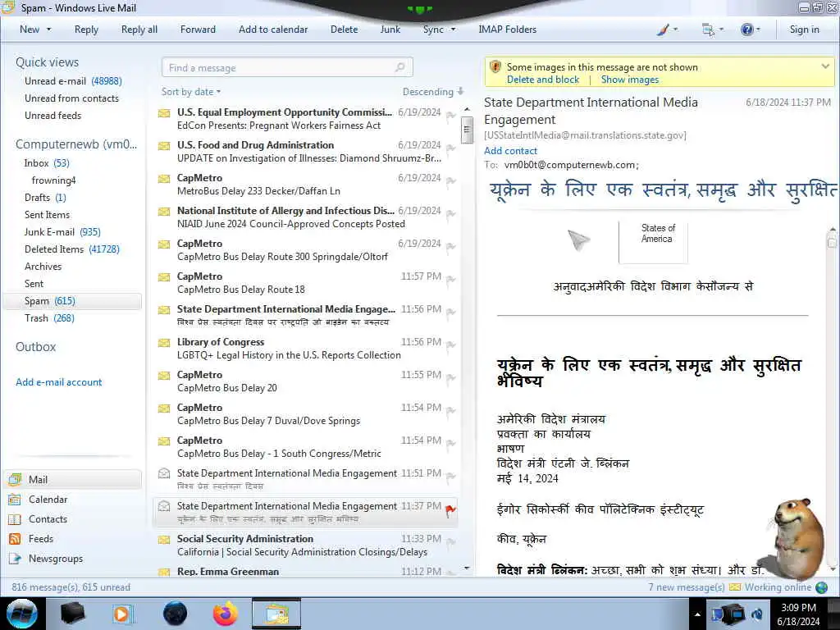
Task: Expand the Sync dropdown arrow
Action: 453,30
